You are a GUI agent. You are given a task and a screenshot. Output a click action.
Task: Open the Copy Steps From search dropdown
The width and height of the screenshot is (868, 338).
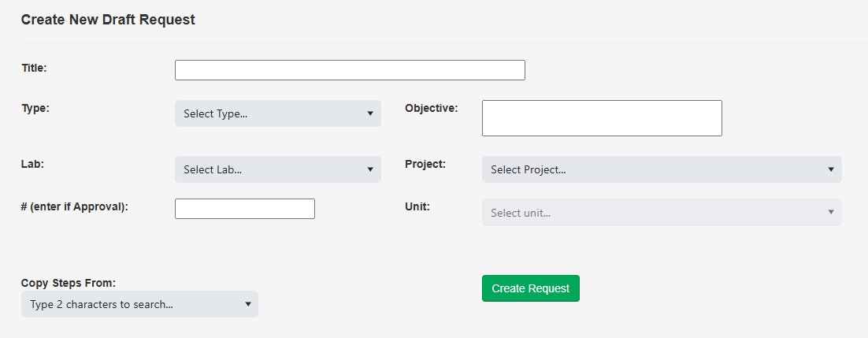[x=139, y=304]
